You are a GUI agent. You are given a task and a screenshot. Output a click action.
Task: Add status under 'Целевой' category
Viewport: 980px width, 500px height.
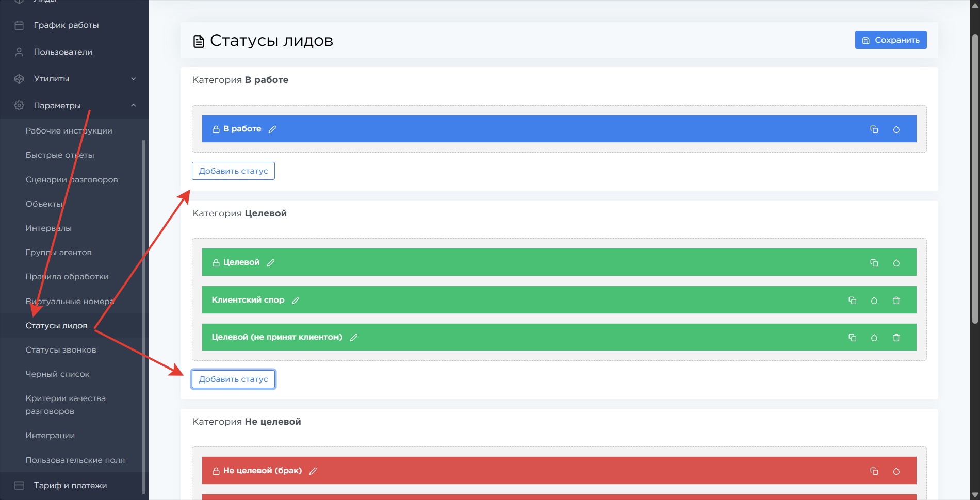pyautogui.click(x=233, y=379)
